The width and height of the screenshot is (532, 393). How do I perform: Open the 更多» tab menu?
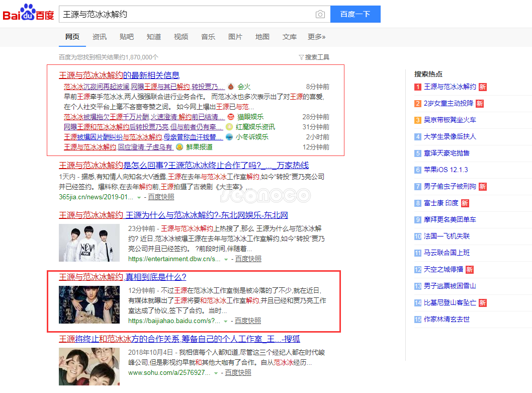pyautogui.click(x=316, y=37)
